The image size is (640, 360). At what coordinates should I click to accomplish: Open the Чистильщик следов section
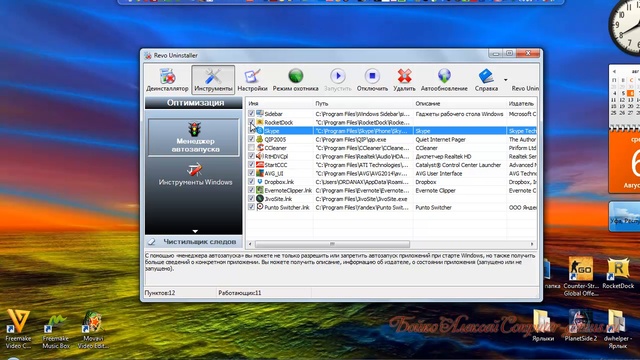(x=193, y=242)
